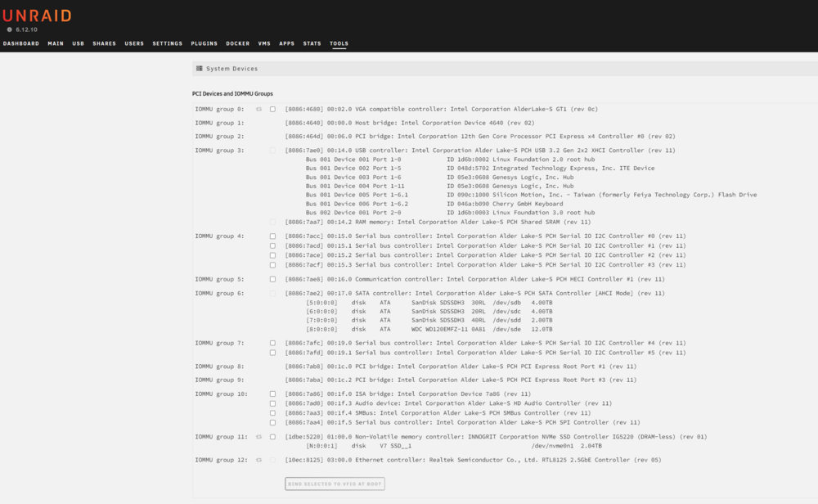Viewport: 818px width, 504px height.
Task: Click Bind Selected to VFIO at Boot
Action: click(x=335, y=484)
